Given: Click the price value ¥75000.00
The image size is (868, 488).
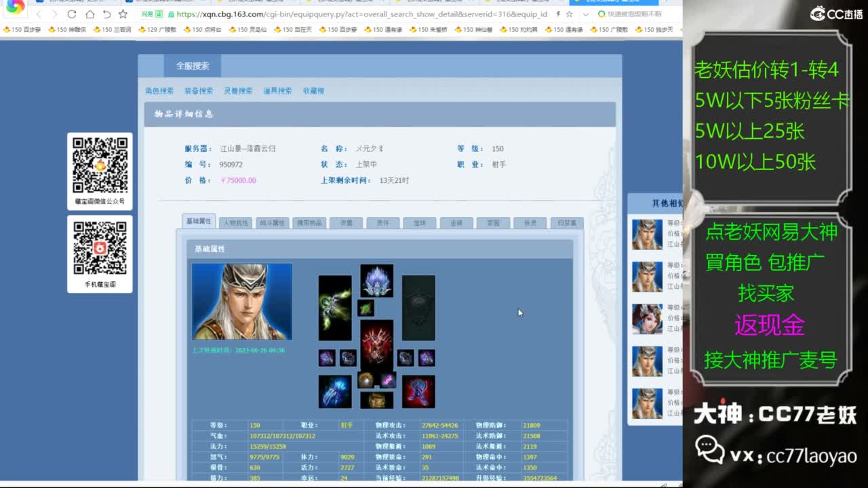Looking at the screenshot, I should tap(239, 180).
